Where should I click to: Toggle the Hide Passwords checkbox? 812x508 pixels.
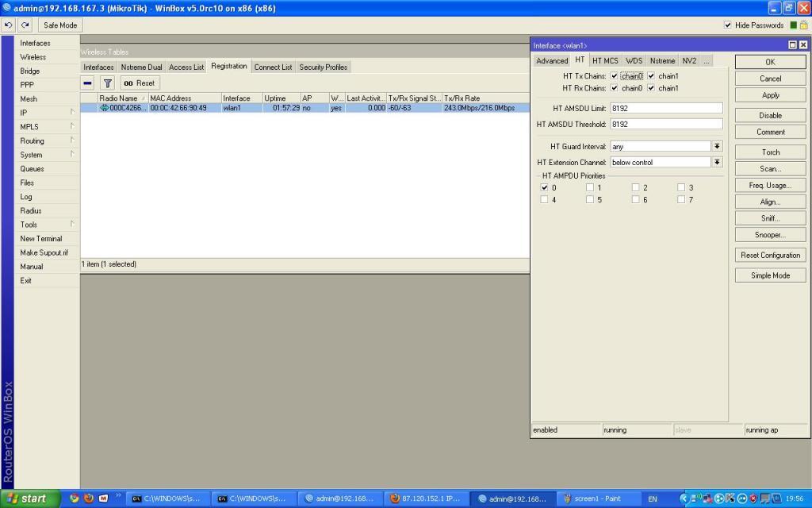point(728,25)
